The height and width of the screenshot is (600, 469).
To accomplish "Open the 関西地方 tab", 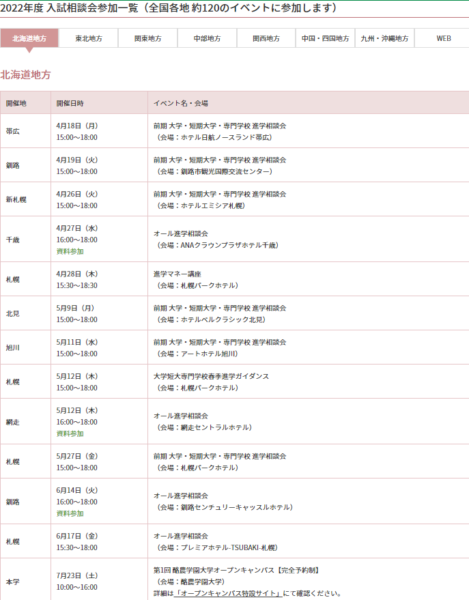I will click(x=266, y=38).
